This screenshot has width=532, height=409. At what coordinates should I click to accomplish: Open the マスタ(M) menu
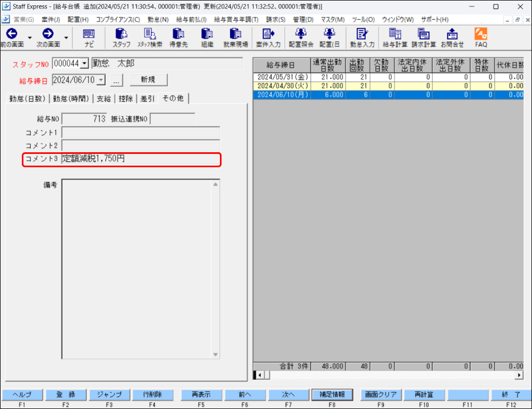pos(332,20)
